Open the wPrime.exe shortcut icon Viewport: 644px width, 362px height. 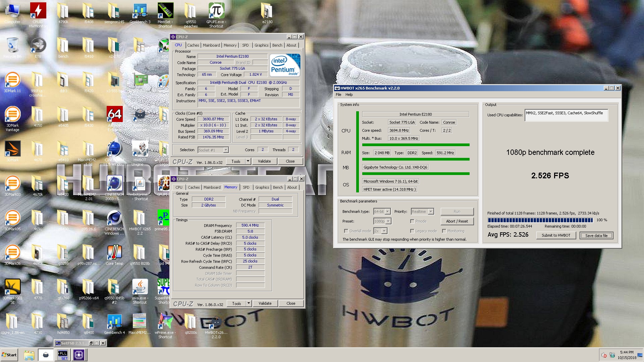coord(165,326)
